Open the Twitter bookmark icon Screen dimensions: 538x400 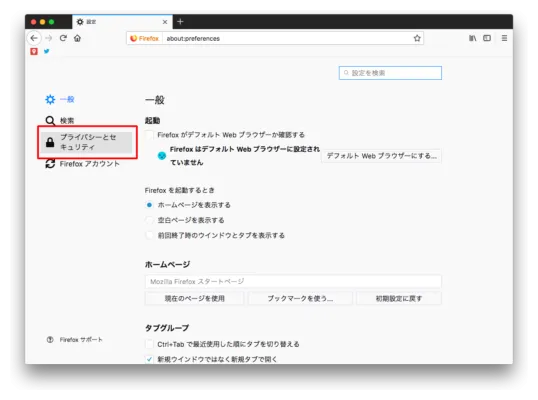47,51
